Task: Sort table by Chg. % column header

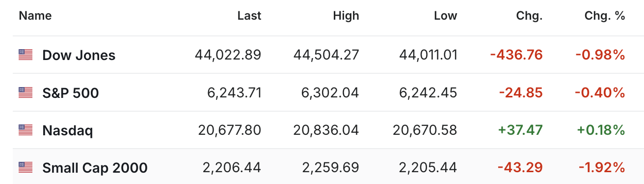Action: (x=605, y=16)
